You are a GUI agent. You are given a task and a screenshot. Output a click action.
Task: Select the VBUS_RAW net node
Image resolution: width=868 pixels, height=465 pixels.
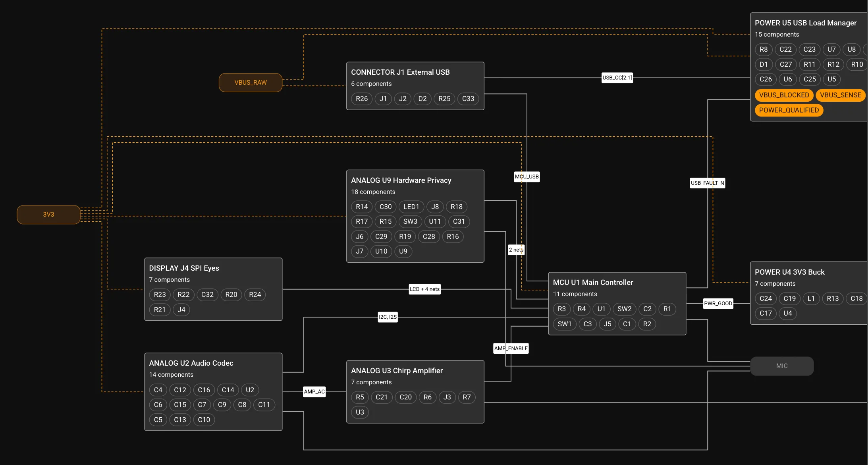tap(251, 83)
